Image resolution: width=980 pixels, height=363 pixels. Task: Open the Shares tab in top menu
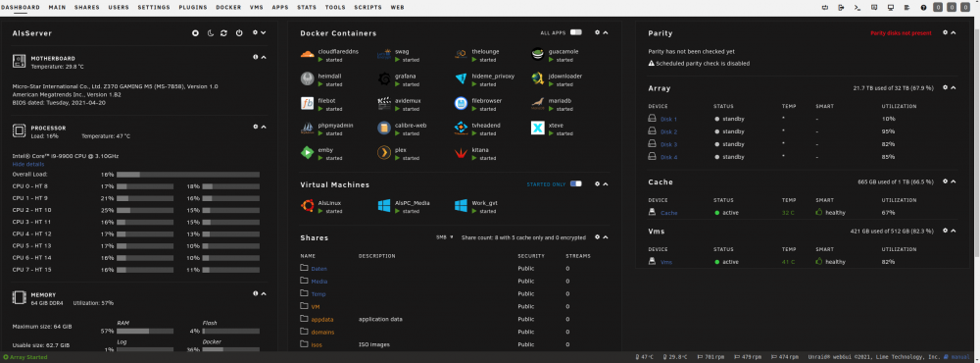pos(87,8)
